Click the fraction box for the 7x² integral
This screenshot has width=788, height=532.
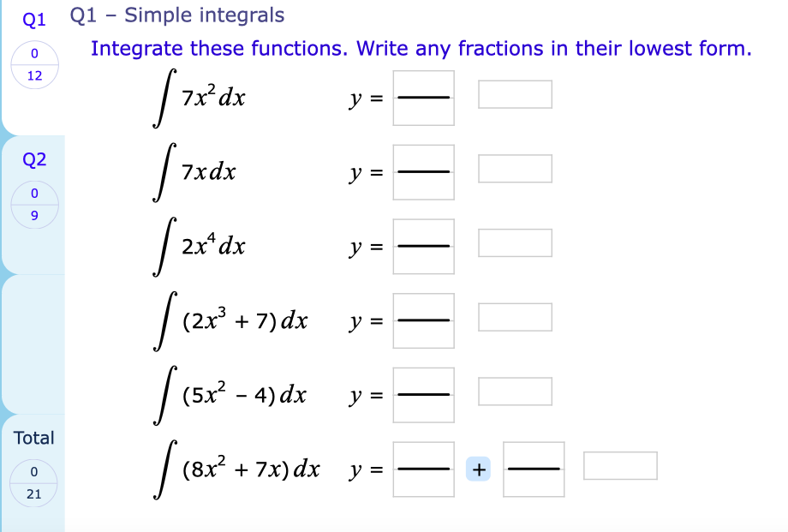(423, 98)
